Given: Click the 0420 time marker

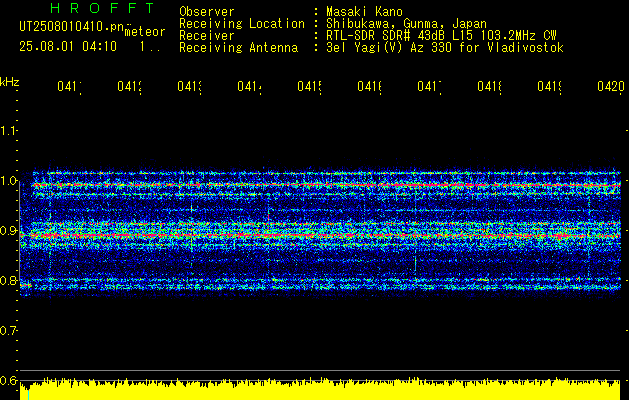Looking at the screenshot, I should coord(611,86).
